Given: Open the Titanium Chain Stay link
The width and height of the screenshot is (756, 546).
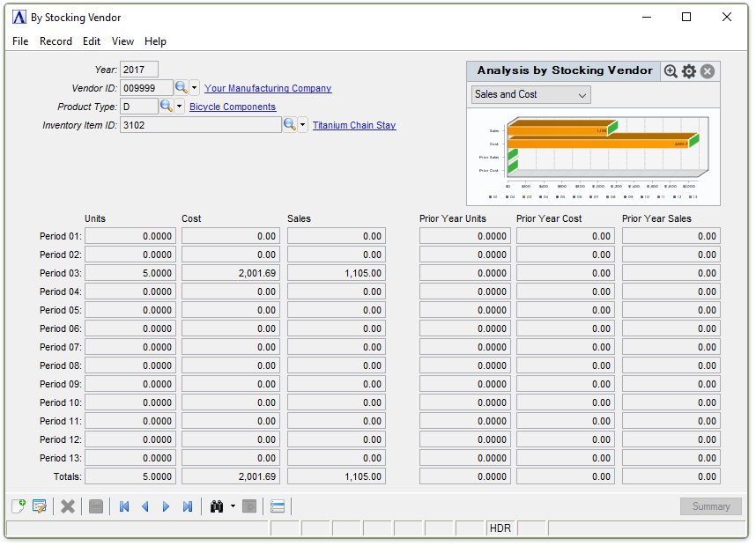Looking at the screenshot, I should 354,125.
